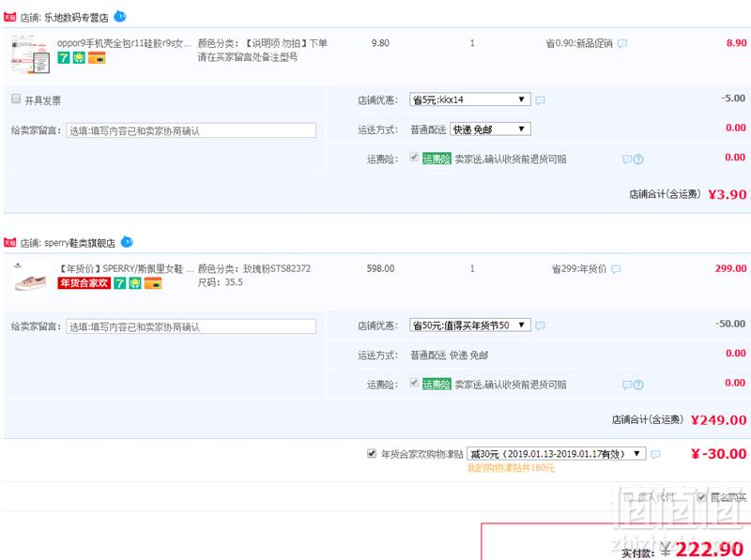Screen dimensions: 751x560
Task: Open 【年货价】SPERRY/斯佩里女鞋 product title link
Action: point(126,268)
